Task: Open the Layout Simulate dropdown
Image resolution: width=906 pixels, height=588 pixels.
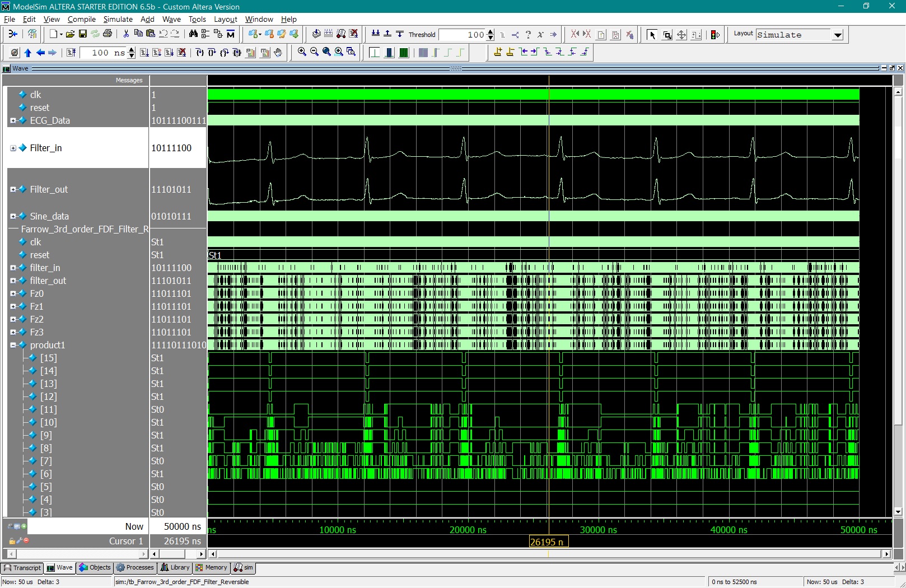Action: (x=838, y=35)
